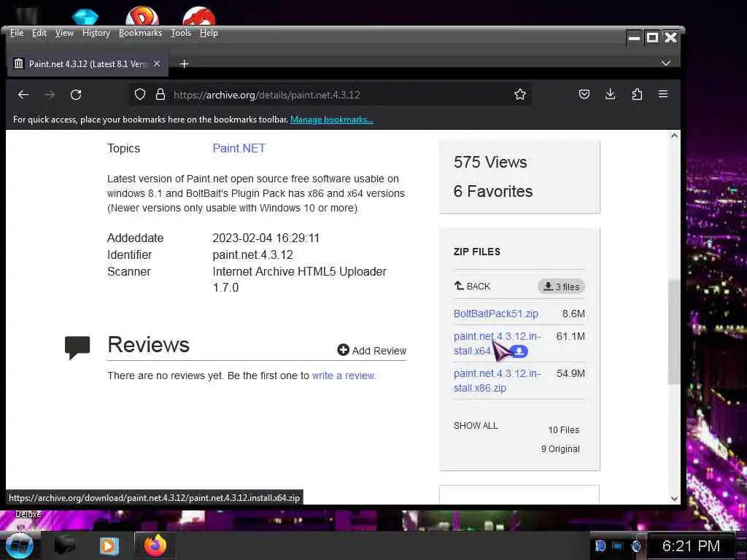Click the forward navigation arrow

point(50,94)
